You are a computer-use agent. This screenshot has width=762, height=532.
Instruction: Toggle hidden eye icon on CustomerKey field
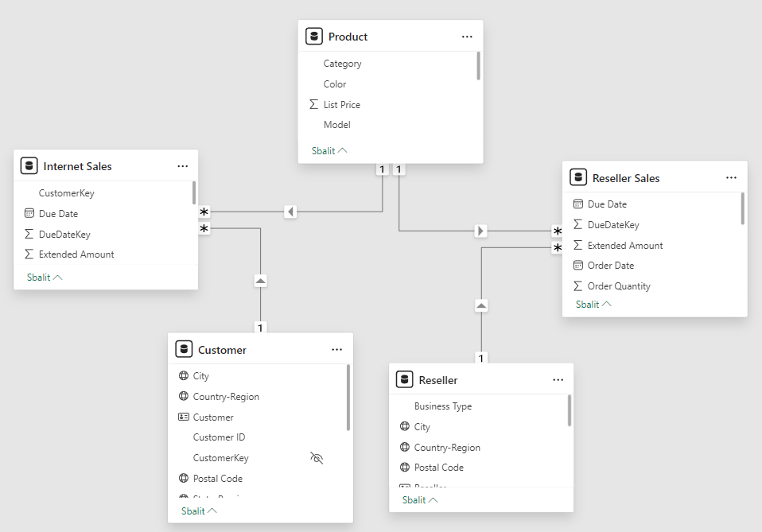[x=317, y=458]
